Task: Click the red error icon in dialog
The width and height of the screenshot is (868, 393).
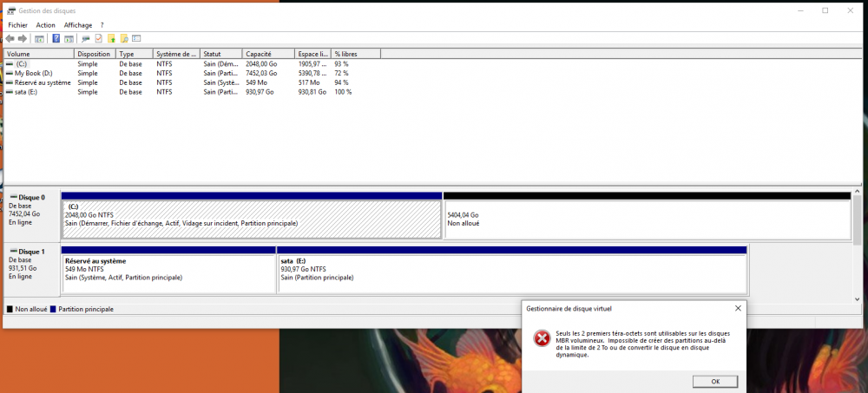Action: 541,338
